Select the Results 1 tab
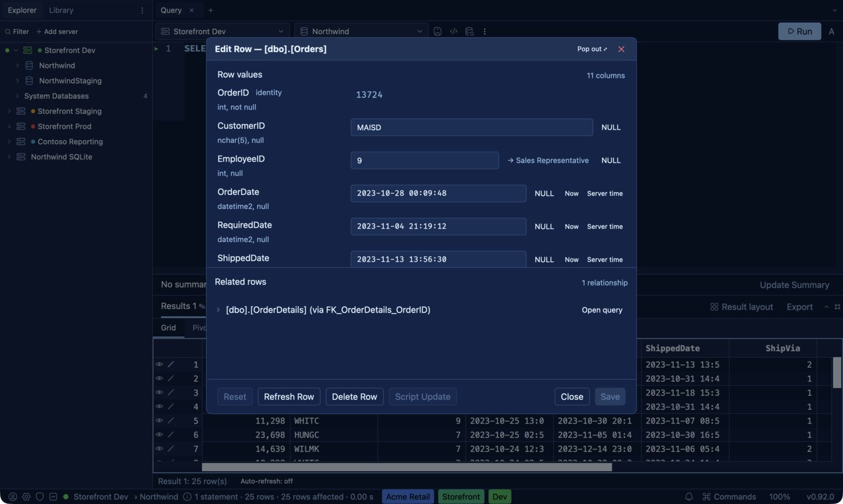This screenshot has width=843, height=504. [x=179, y=306]
